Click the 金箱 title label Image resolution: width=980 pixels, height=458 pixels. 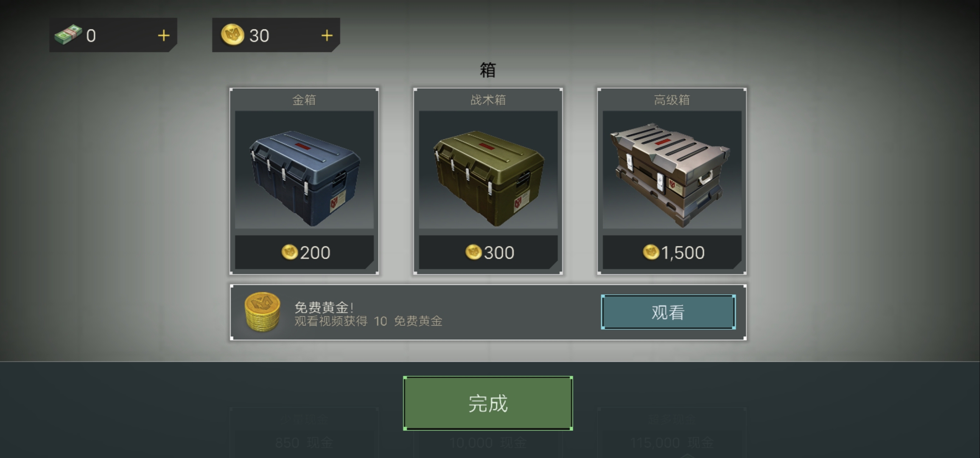pos(304,100)
